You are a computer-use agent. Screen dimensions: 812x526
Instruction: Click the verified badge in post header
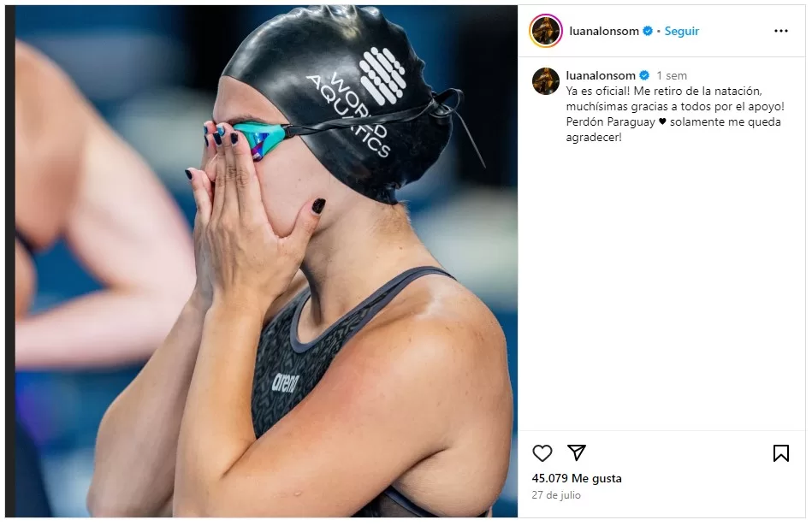[648, 31]
